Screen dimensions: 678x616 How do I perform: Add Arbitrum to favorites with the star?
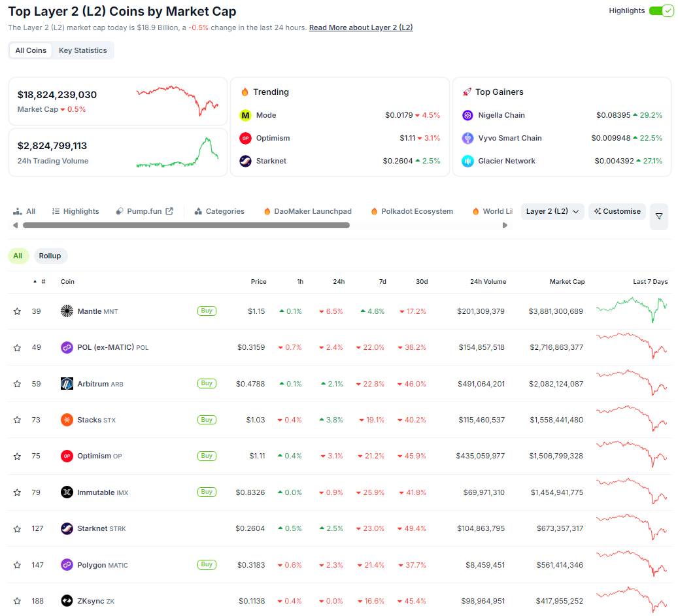pos(17,384)
